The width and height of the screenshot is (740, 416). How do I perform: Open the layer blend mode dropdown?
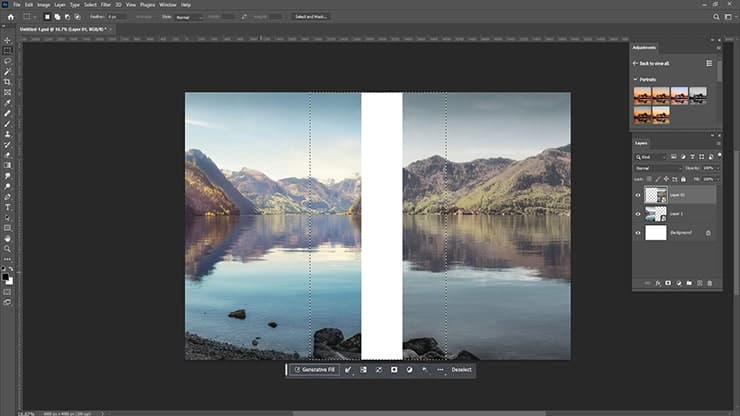click(658, 168)
